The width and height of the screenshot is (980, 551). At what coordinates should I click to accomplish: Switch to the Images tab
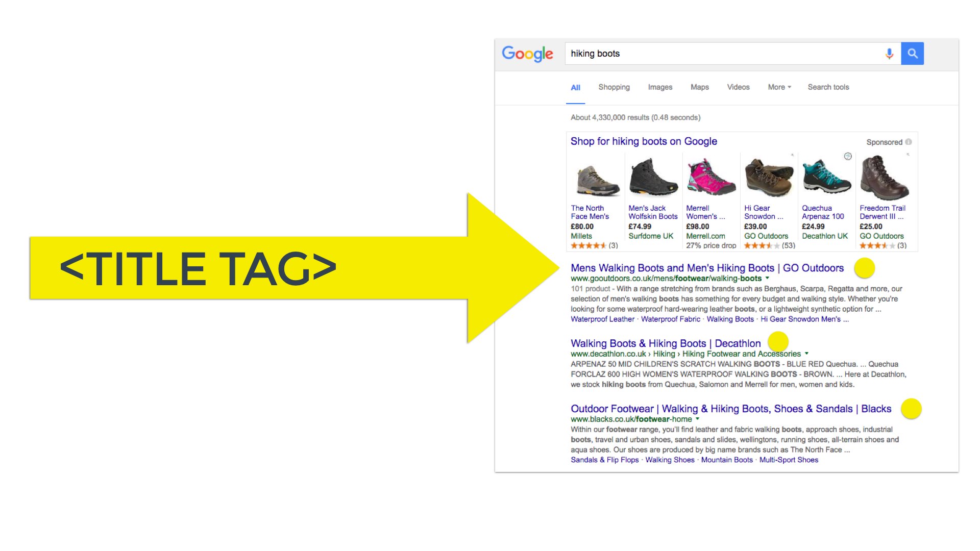[x=660, y=87]
